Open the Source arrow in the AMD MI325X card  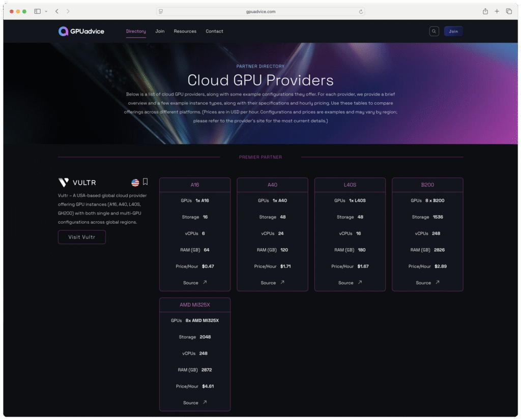[205, 402]
